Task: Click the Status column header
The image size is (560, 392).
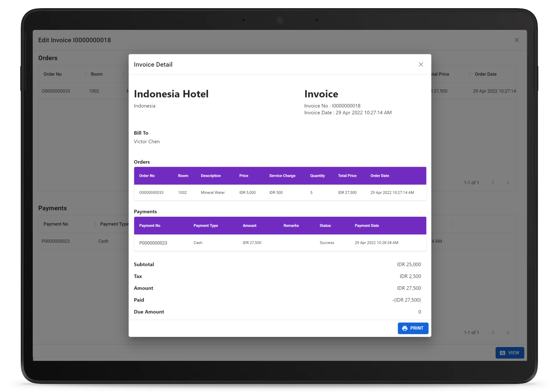Action: point(325,226)
